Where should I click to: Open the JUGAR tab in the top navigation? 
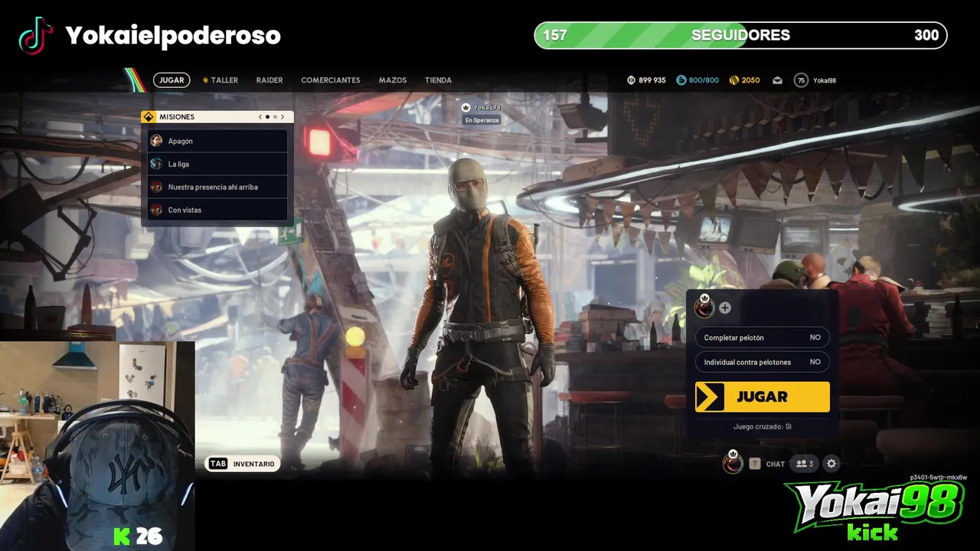171,80
